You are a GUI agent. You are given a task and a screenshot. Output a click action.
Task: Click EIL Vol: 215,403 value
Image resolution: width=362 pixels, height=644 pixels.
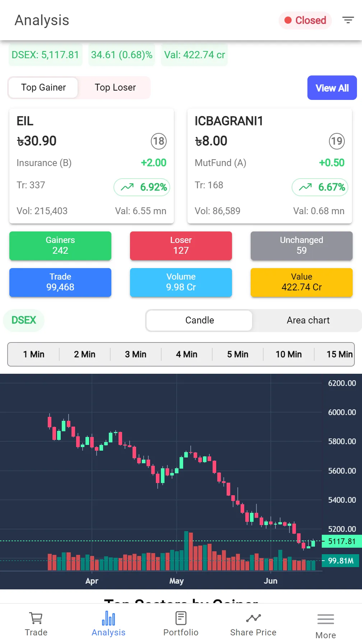pyautogui.click(x=42, y=211)
